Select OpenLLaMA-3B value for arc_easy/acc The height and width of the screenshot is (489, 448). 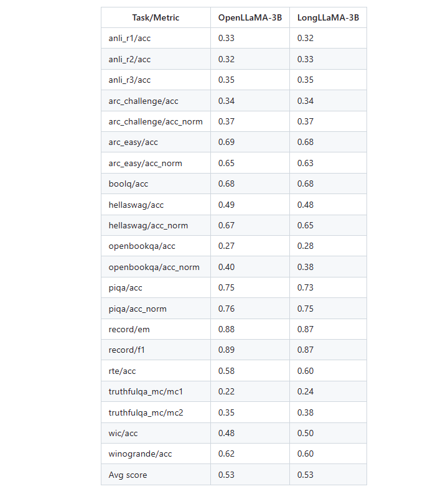pyautogui.click(x=227, y=142)
